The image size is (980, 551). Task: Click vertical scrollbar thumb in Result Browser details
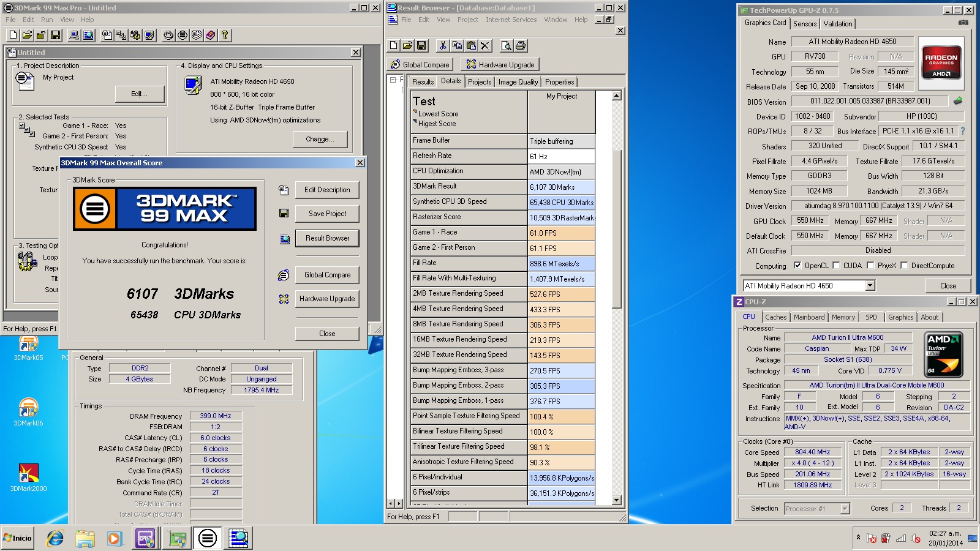617,229
